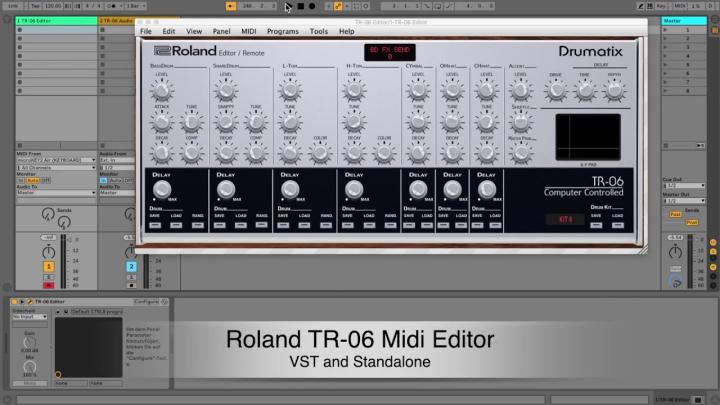Click the BassDrum Delay send knob
This screenshot has width=720, height=405.
pos(162,190)
